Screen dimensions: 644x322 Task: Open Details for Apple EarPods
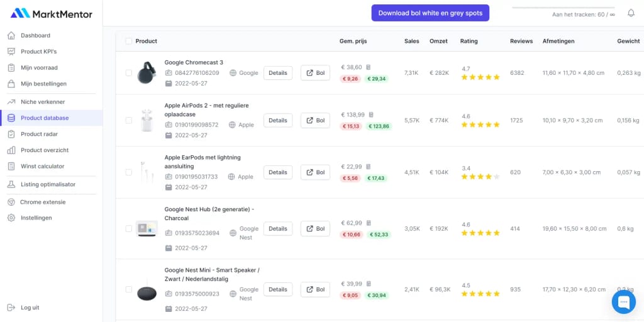[x=278, y=172]
